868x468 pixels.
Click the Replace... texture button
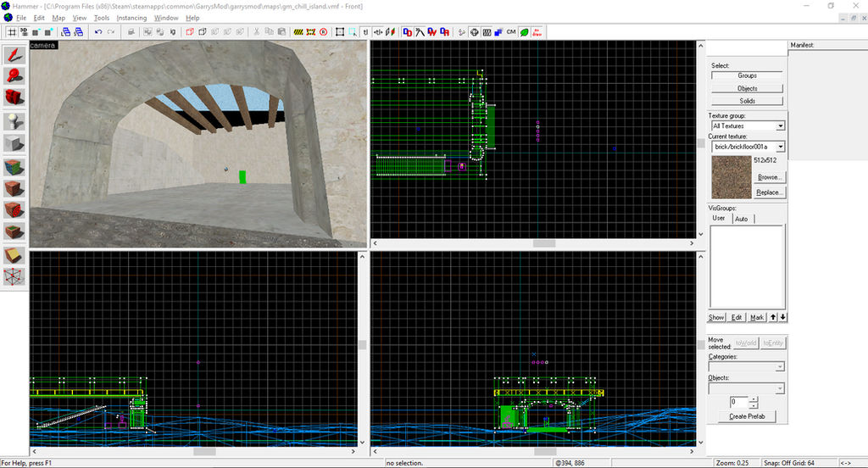tap(769, 192)
